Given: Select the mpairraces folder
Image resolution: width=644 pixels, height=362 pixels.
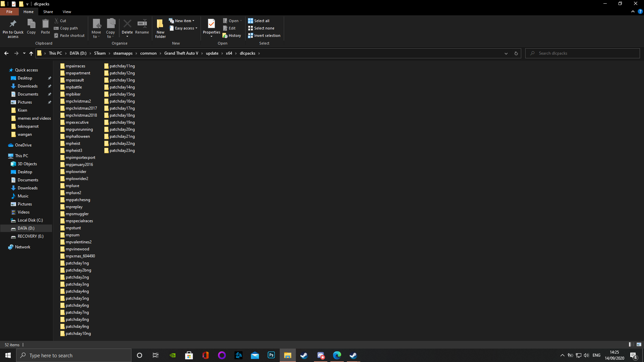Looking at the screenshot, I should (x=73, y=66).
